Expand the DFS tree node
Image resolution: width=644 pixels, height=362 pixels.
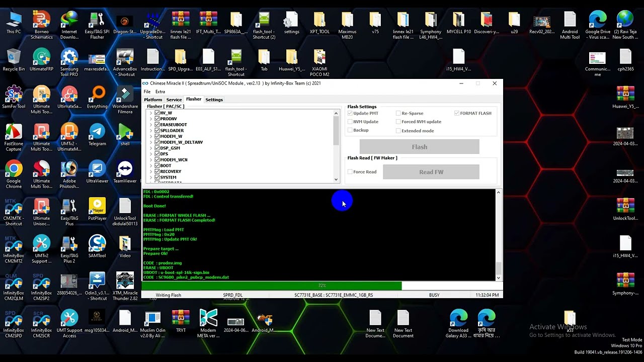point(151,154)
